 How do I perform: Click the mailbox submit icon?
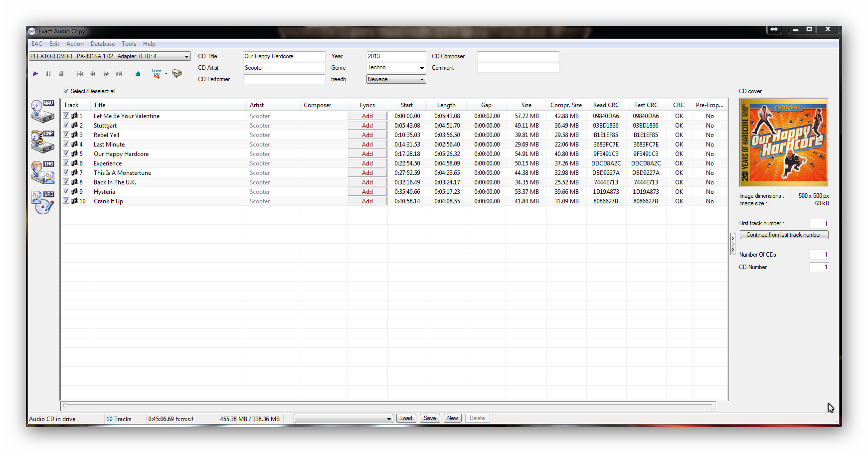[x=177, y=74]
